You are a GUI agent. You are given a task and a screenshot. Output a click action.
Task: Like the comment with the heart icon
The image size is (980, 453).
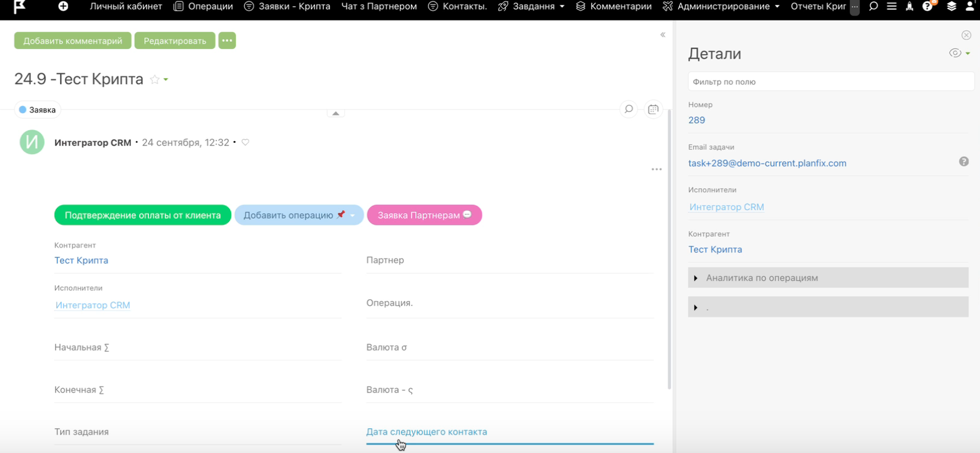[x=245, y=142]
